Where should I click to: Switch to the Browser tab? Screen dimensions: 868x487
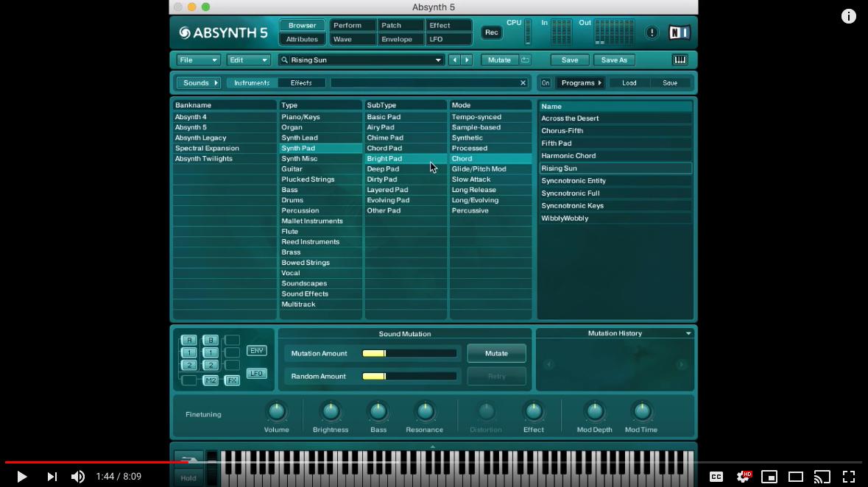pos(303,26)
